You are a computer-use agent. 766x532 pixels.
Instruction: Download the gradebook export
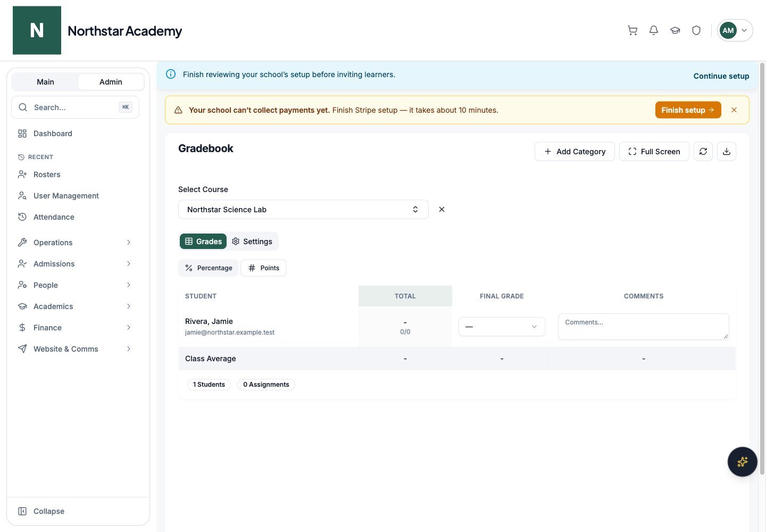tap(727, 152)
